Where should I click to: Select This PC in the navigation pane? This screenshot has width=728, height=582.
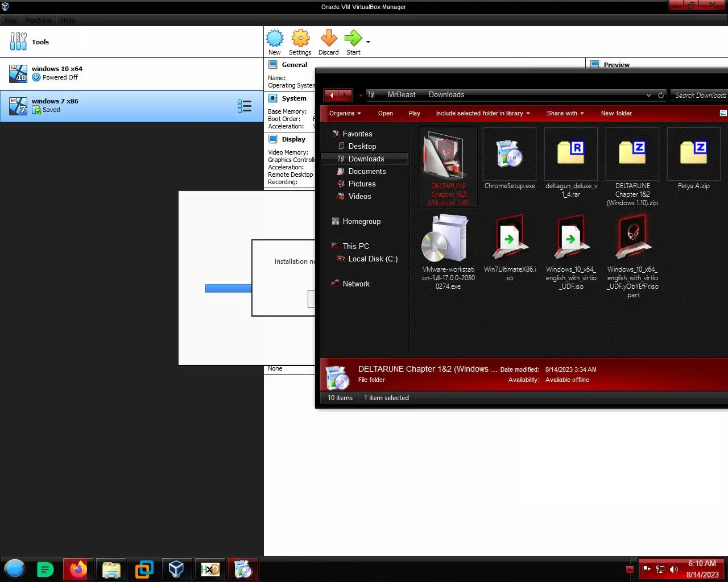point(355,246)
